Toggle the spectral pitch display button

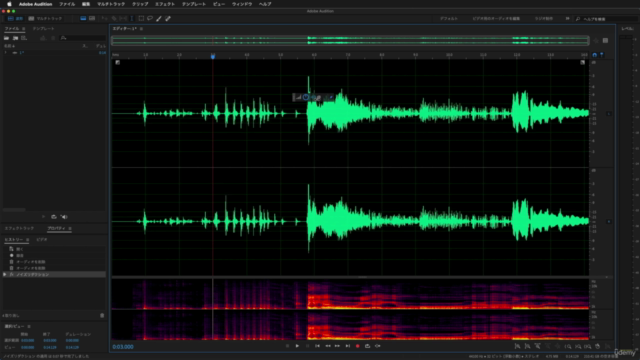pos(92,18)
